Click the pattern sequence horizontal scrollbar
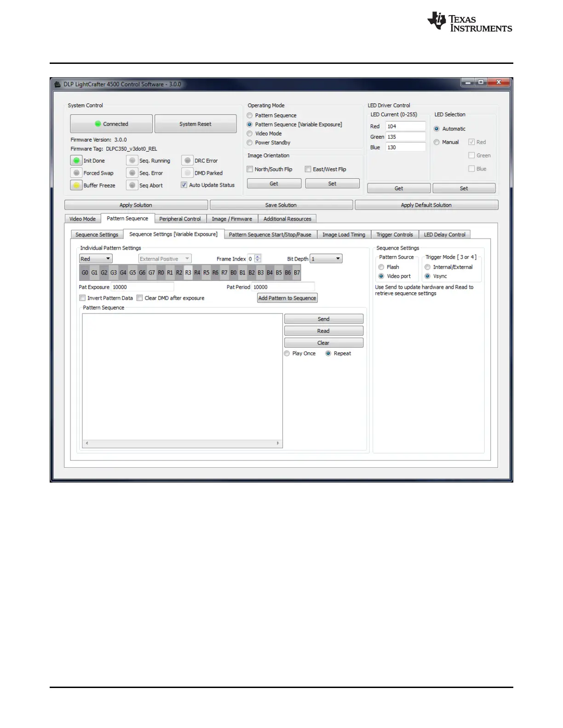Viewport: 563px width, 728px height. 183,443
